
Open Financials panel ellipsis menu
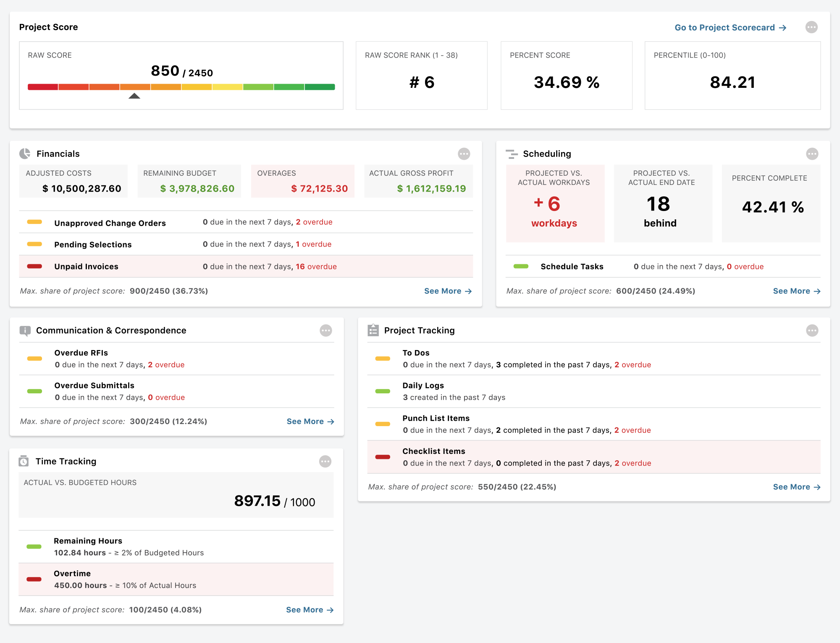point(464,154)
